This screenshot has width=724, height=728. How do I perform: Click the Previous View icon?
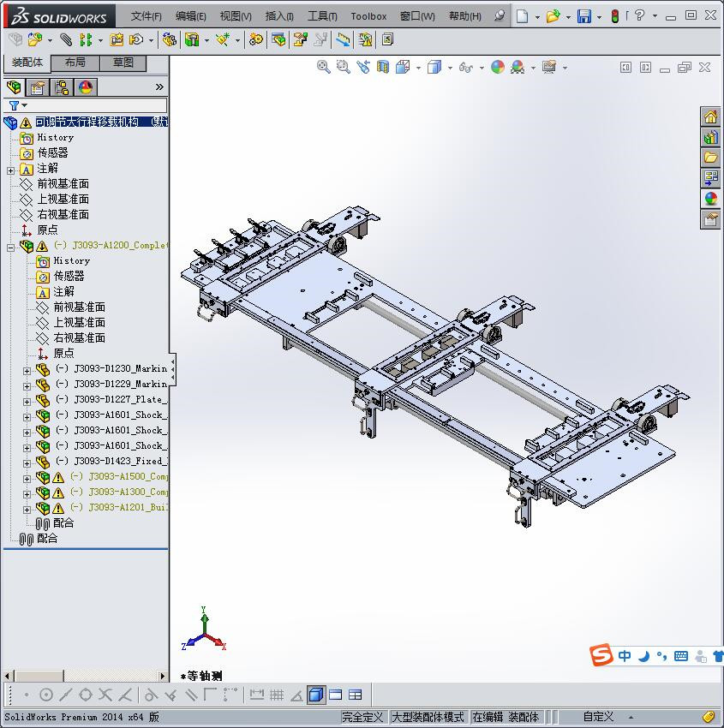click(363, 68)
